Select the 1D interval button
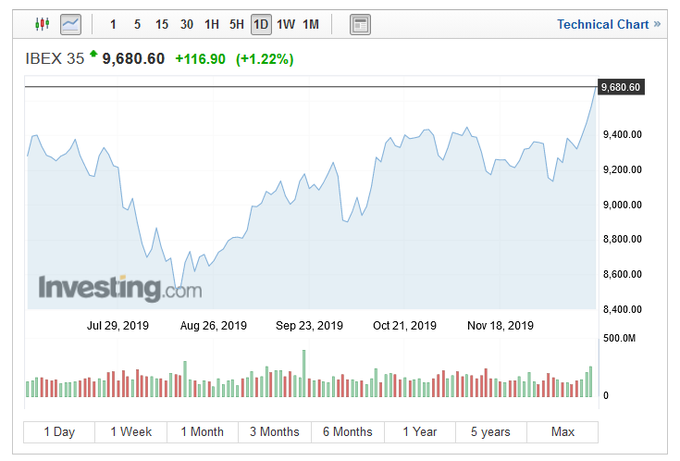Screen dimensions: 680x461 point(261,24)
